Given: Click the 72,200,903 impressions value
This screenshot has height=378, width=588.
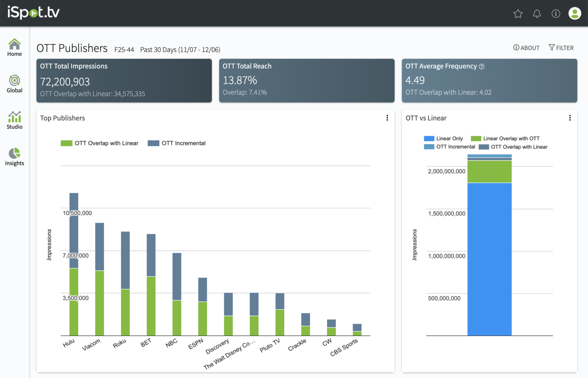Looking at the screenshot, I should coord(65,81).
